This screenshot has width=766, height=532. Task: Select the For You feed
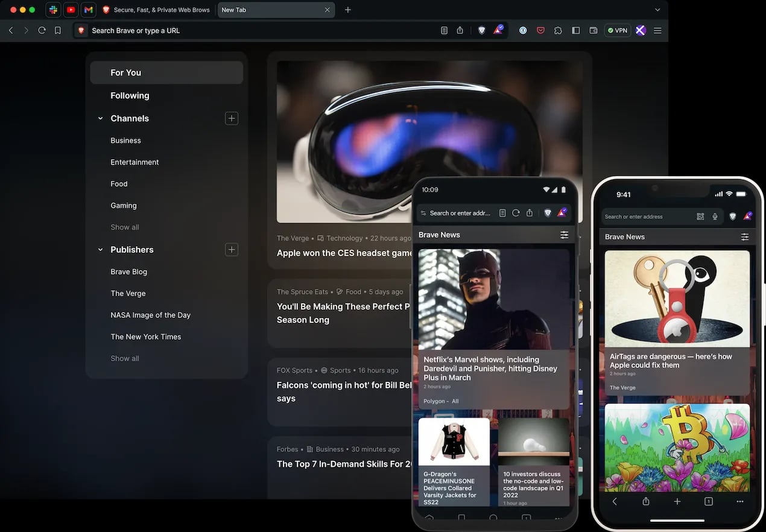[166, 72]
